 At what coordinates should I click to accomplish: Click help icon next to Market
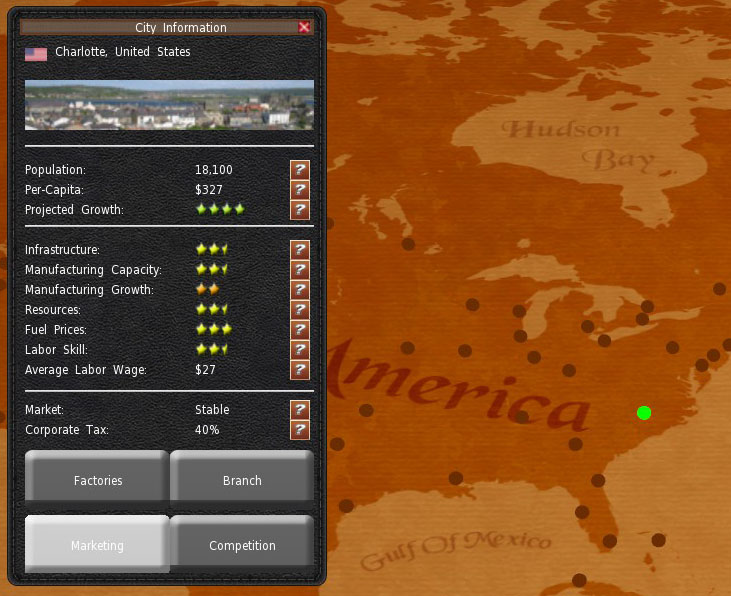coord(299,410)
